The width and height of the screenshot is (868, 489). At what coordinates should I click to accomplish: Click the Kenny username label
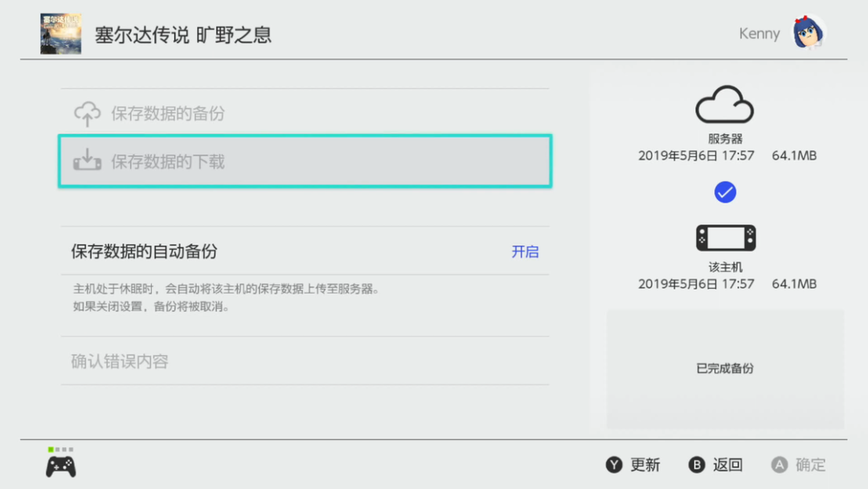pos(759,34)
